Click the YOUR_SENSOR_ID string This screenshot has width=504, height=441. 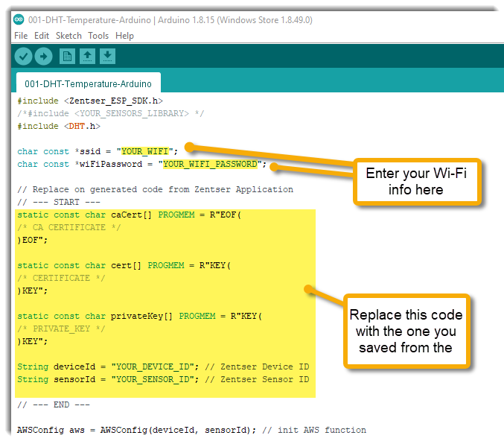pos(153,379)
